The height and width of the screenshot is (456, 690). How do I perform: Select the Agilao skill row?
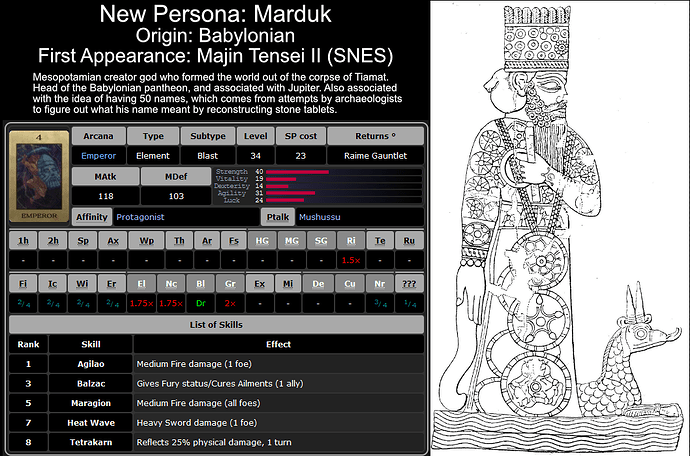pyautogui.click(x=216, y=364)
